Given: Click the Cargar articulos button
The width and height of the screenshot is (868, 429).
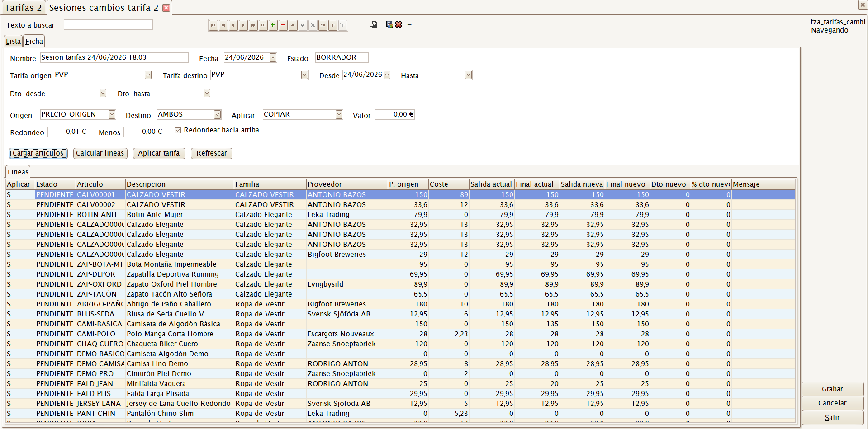Looking at the screenshot, I should pyautogui.click(x=38, y=153).
